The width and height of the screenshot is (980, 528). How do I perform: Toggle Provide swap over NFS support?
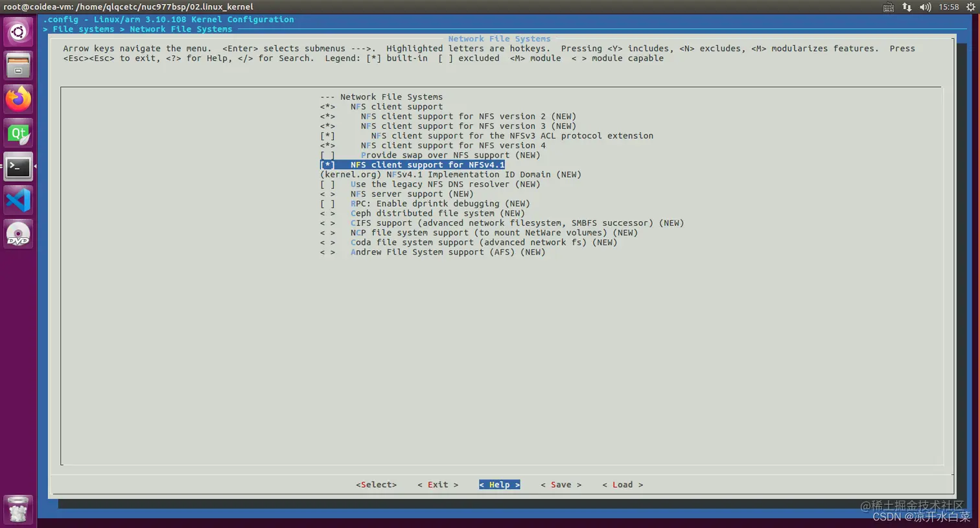[430, 155]
